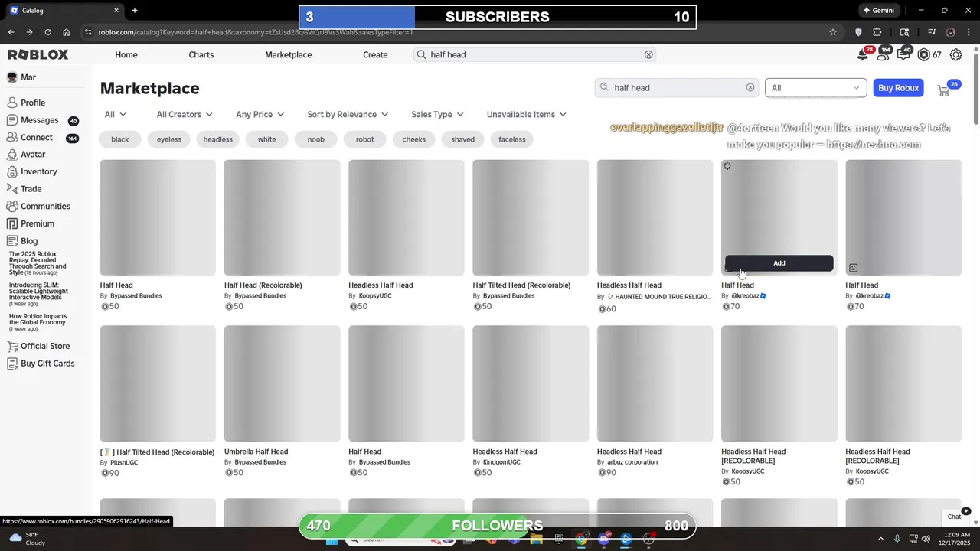Viewport: 980px width, 551px height.
Task: Go back in browser history
Action: 11,32
